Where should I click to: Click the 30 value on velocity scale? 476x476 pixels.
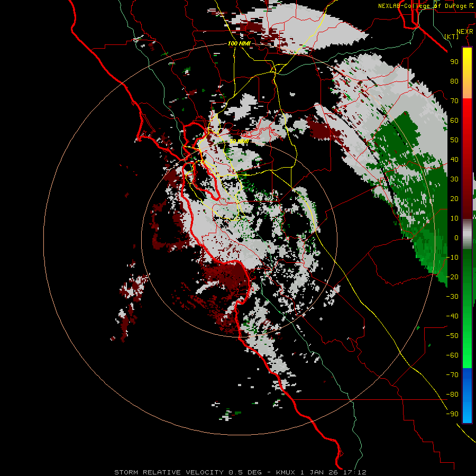coord(454,179)
